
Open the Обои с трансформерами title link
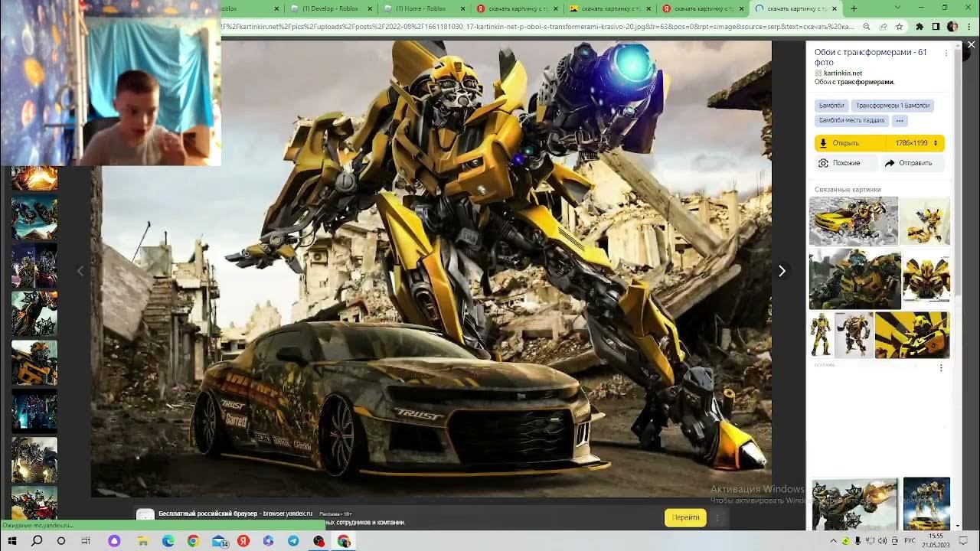coord(870,57)
